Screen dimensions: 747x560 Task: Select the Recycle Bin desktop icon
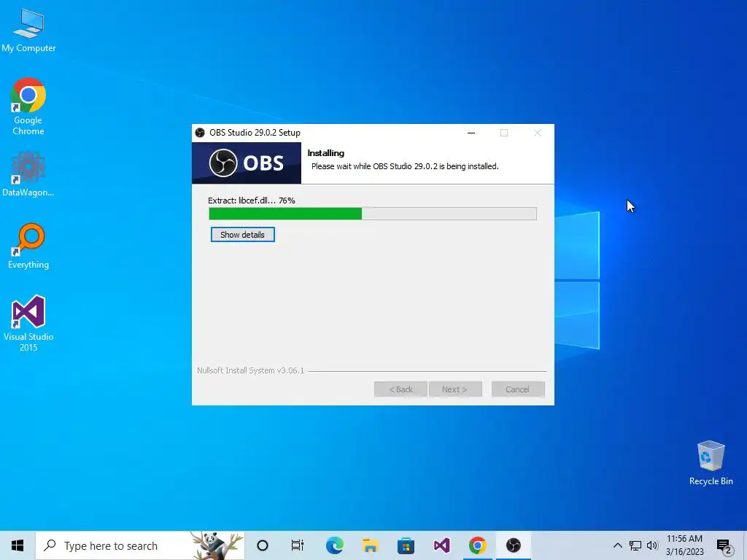tap(711, 463)
